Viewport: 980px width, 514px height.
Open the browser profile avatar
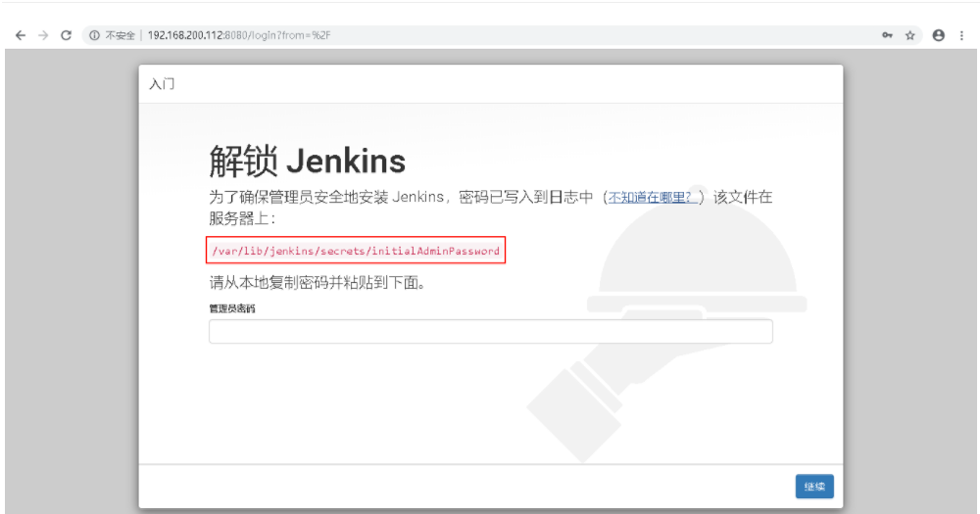coord(938,35)
